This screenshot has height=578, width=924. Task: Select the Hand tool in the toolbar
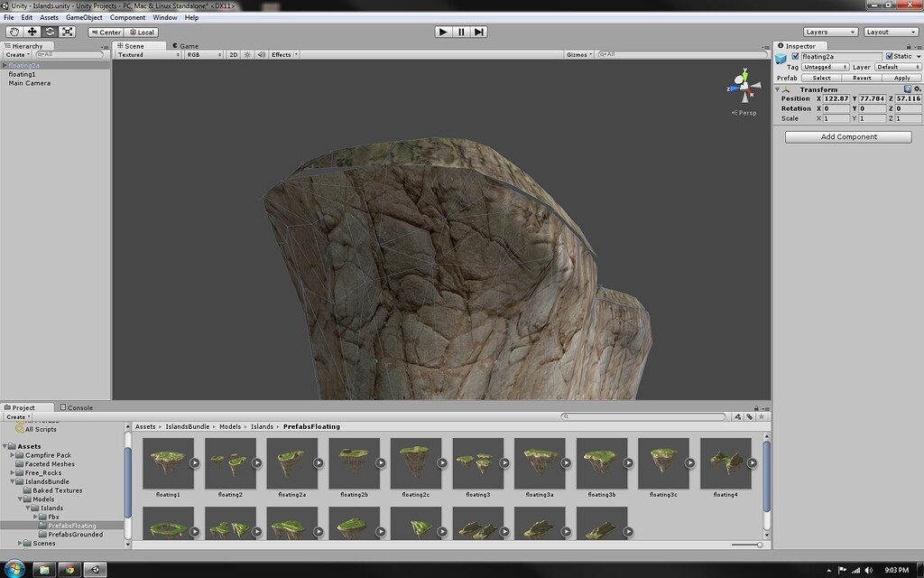point(13,31)
